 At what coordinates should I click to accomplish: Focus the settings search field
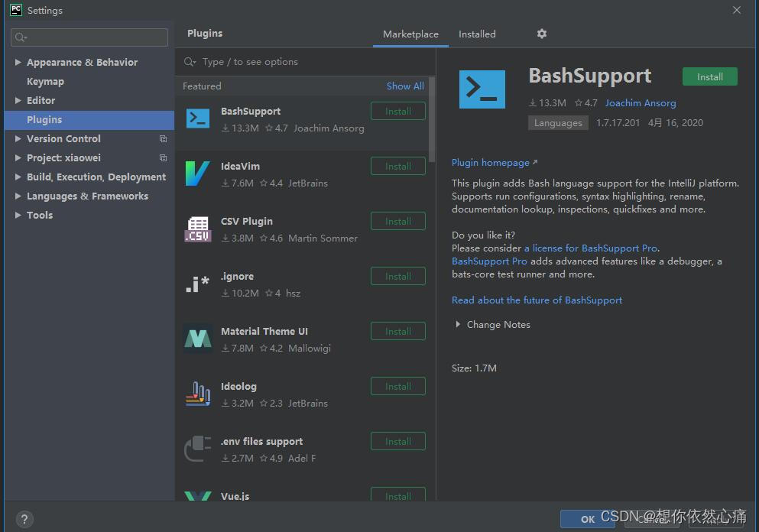89,37
